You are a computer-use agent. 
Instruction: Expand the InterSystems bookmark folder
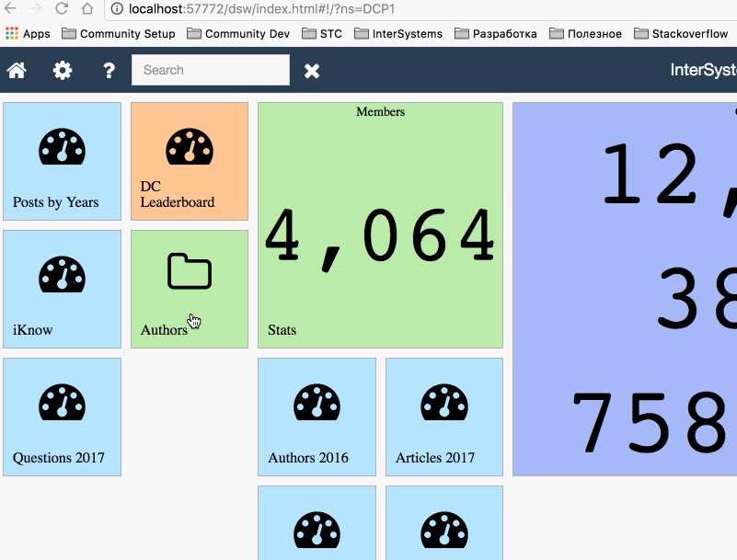coord(397,34)
